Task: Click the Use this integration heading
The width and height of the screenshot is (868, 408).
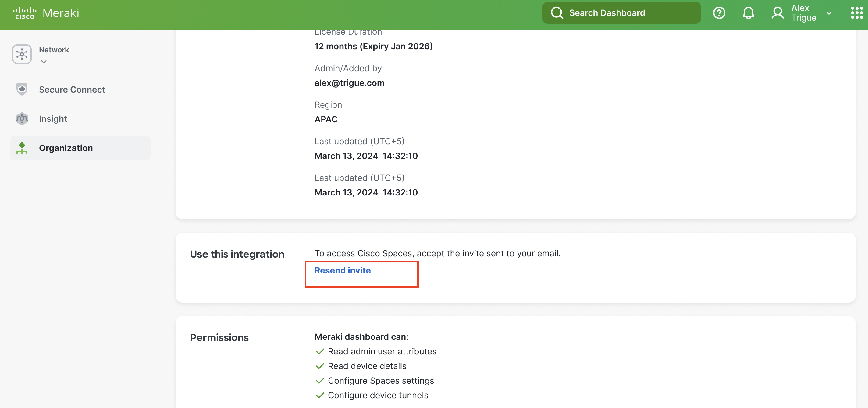Action: (x=237, y=254)
